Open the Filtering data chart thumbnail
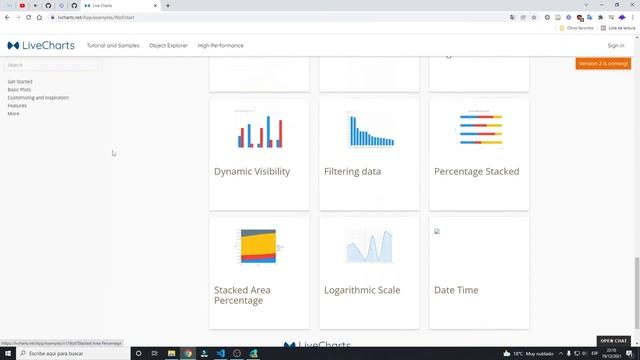 pyautogui.click(x=370, y=130)
